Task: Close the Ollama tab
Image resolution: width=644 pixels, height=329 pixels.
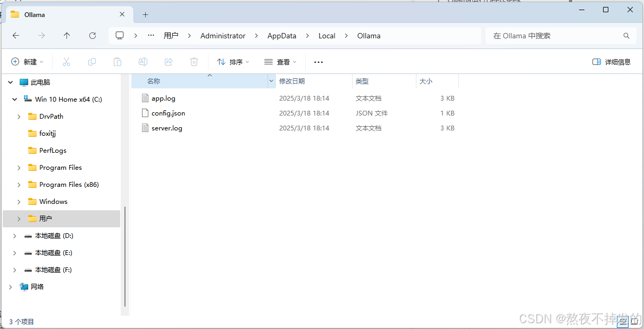Action: click(x=122, y=14)
